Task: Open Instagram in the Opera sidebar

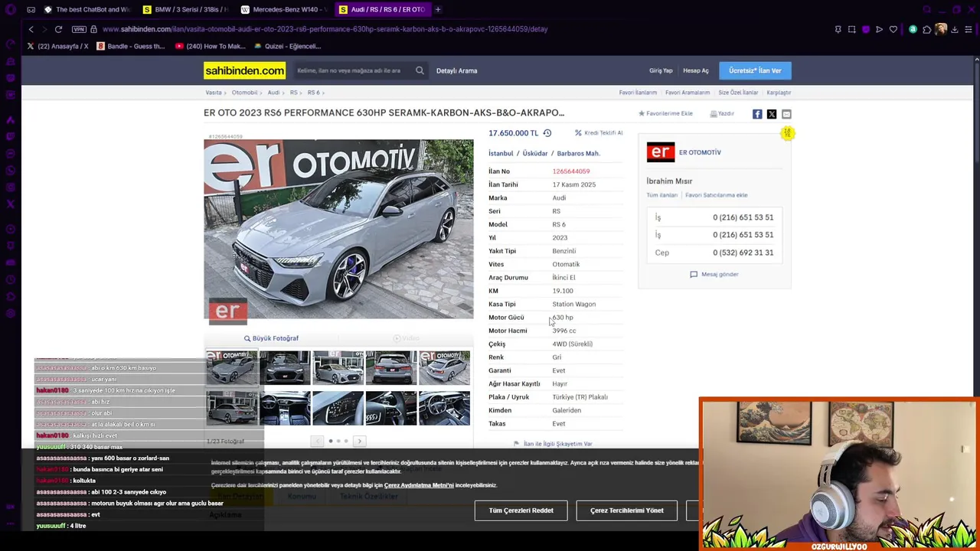Action: pyautogui.click(x=11, y=187)
